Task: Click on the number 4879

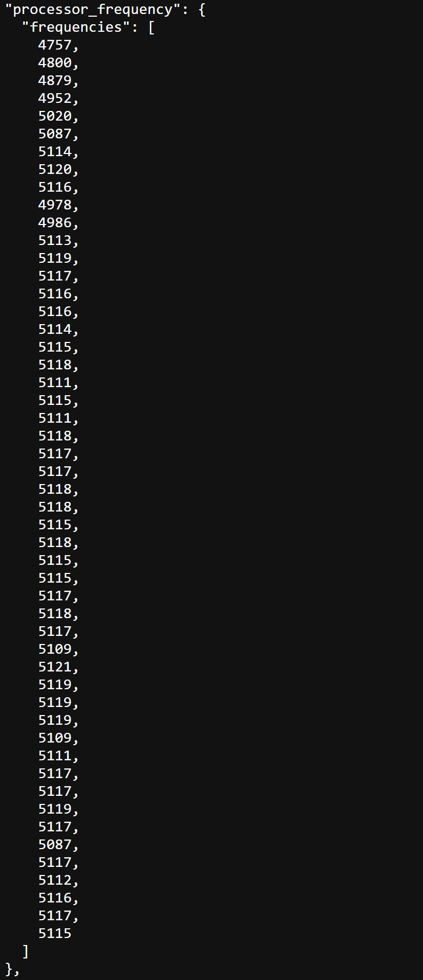Action: click(x=55, y=81)
